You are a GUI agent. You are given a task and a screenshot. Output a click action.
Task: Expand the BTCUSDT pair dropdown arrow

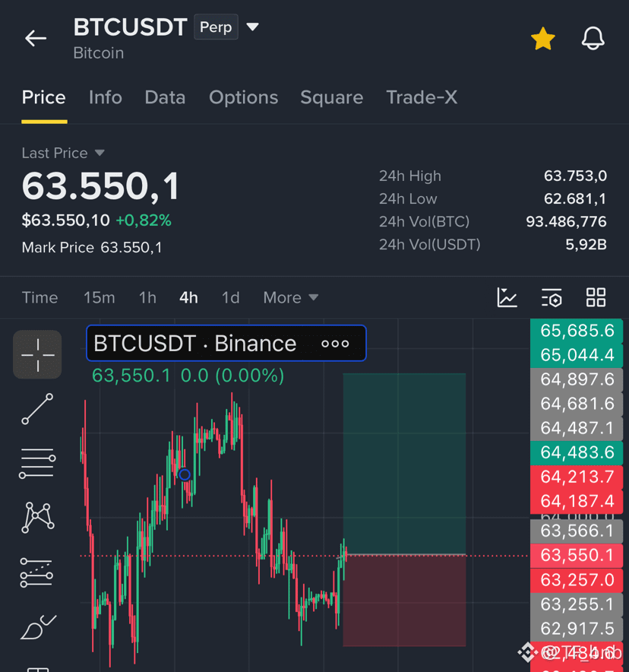(253, 27)
